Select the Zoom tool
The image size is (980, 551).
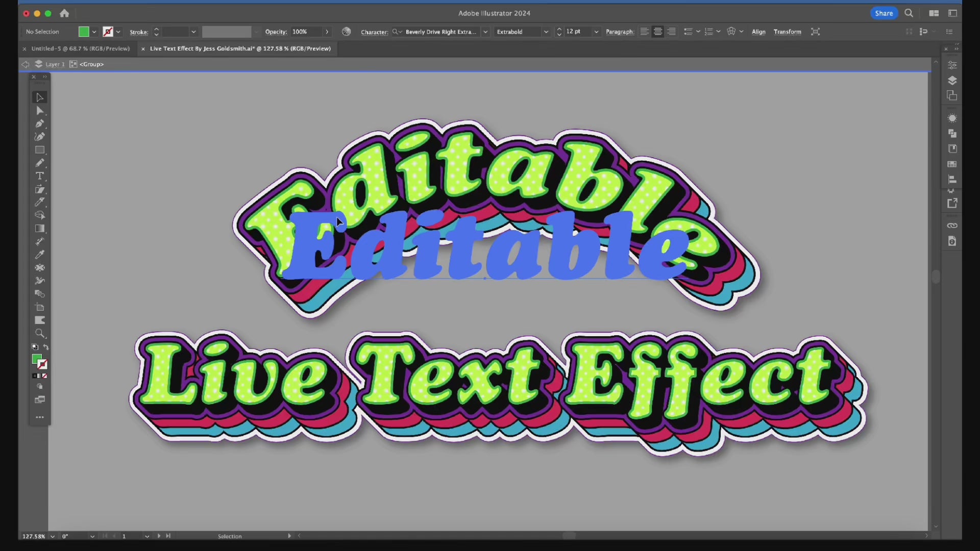pos(40,334)
